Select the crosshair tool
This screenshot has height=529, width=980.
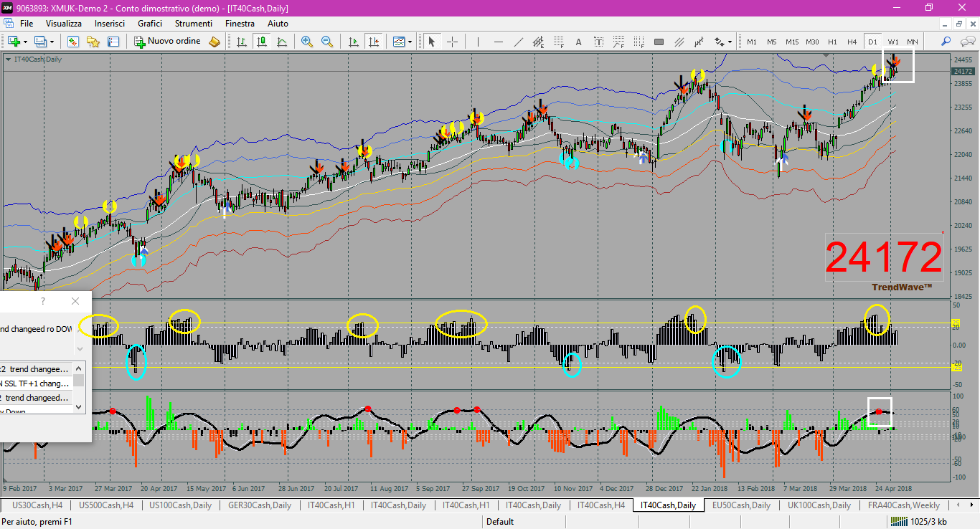[453, 42]
